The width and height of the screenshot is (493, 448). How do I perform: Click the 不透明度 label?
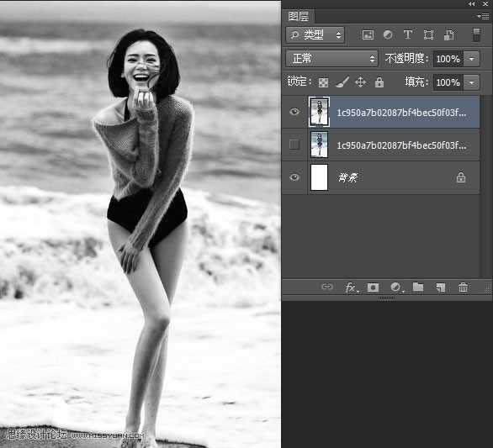pyautogui.click(x=406, y=59)
